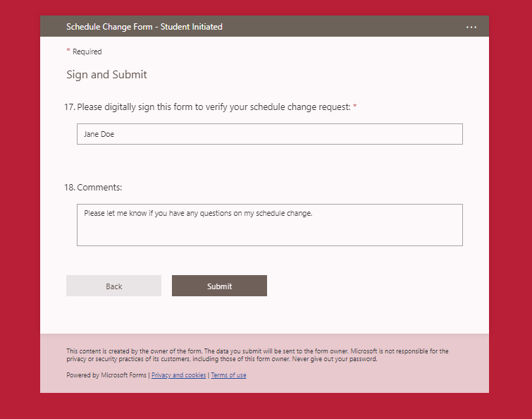The height and width of the screenshot is (419, 532).
Task: Click the Required note at form top
Action: tap(87, 51)
